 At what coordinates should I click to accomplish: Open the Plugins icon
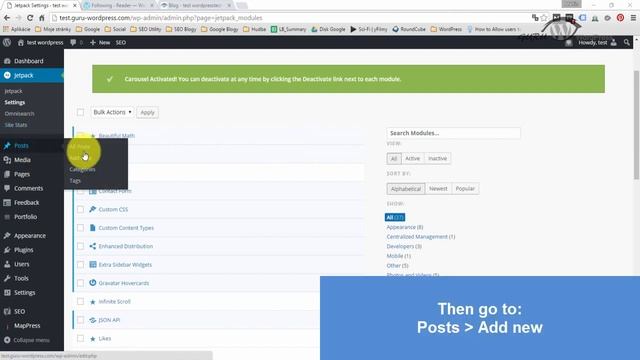[x=7, y=250]
